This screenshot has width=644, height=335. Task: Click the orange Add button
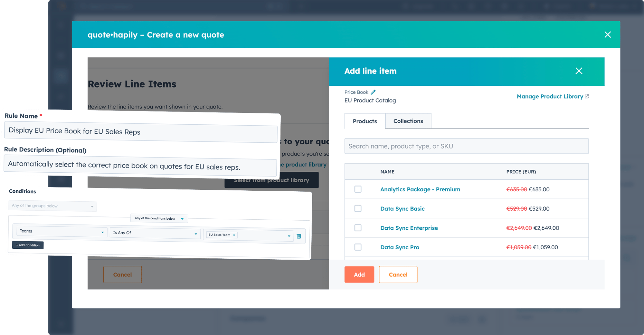coord(359,274)
